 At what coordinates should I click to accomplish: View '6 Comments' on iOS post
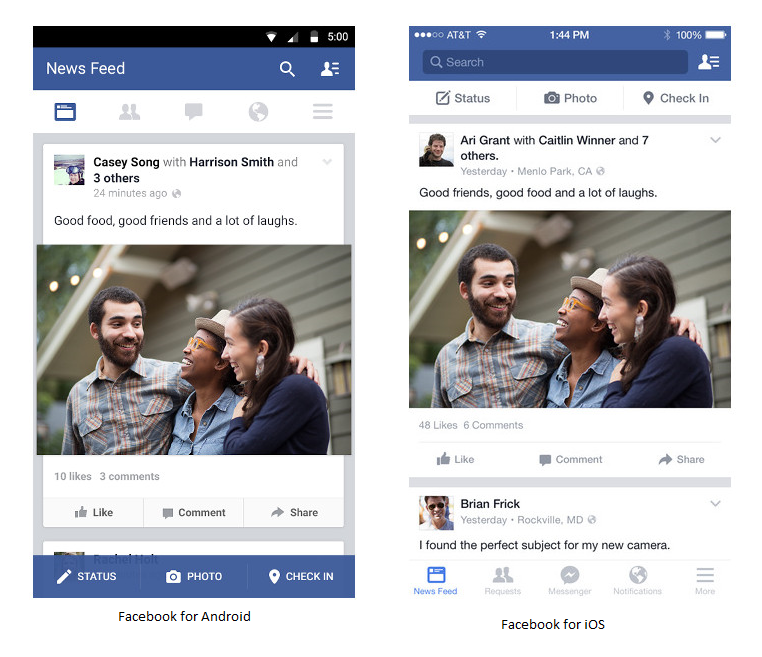click(493, 425)
